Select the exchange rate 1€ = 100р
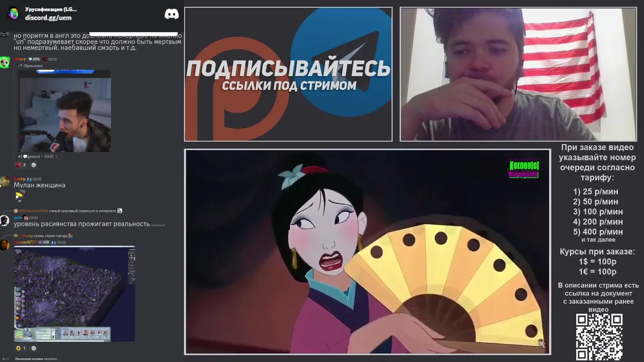Screen dimensions: 644x362 click(x=597, y=271)
